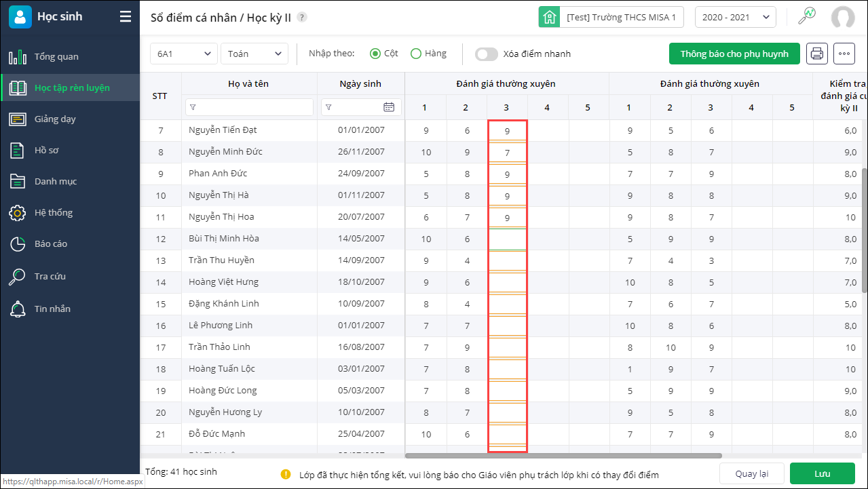Screen dimensions: 868x489
Task: Select the Cột radio button
Action: 375,54
